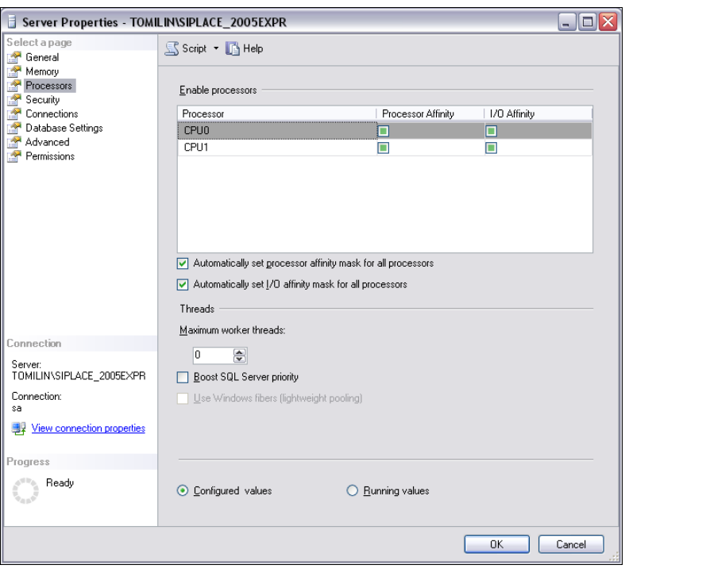Viewport: 710px width, 588px height.
Task: Select Configured values radio button
Action: click(x=183, y=490)
